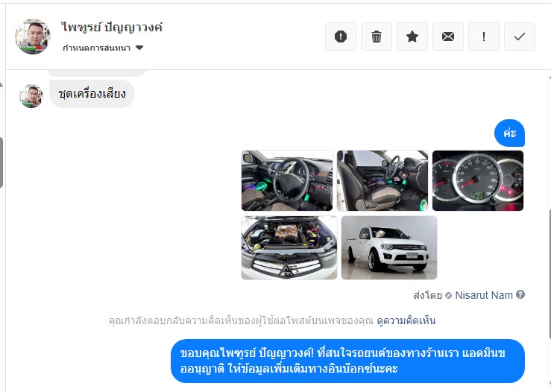Open the กำหนดการสนทนา dropdown arrow

point(139,48)
